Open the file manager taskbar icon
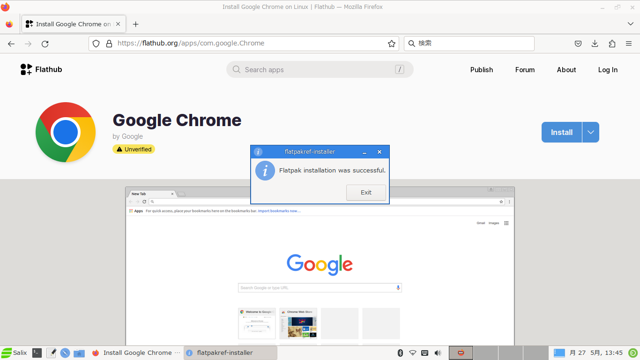 point(79,353)
